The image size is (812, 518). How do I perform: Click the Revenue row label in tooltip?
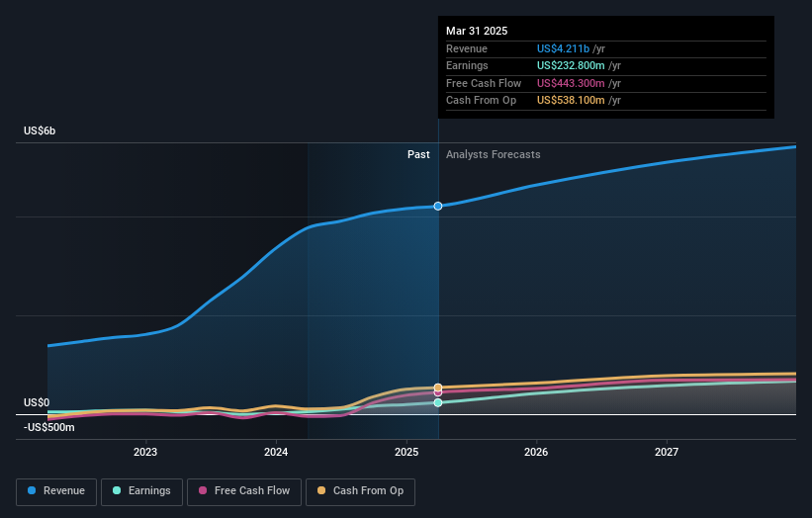pyautogui.click(x=467, y=48)
